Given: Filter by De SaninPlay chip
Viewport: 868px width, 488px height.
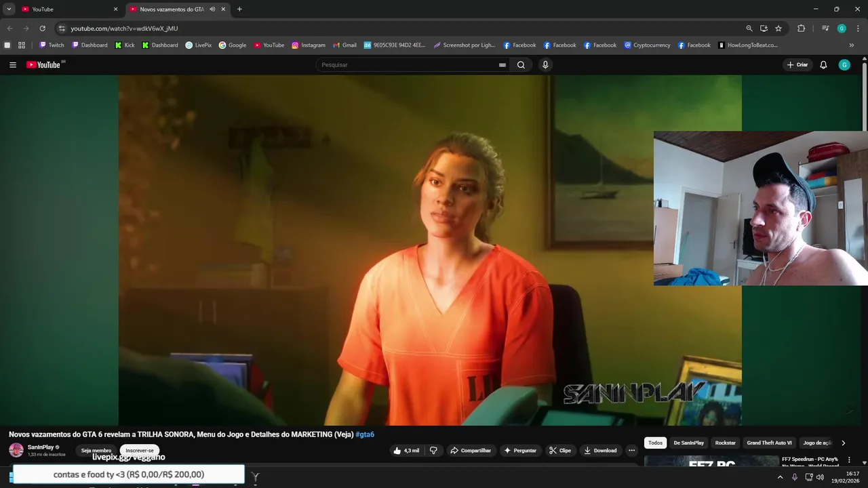Looking at the screenshot, I should 688,443.
